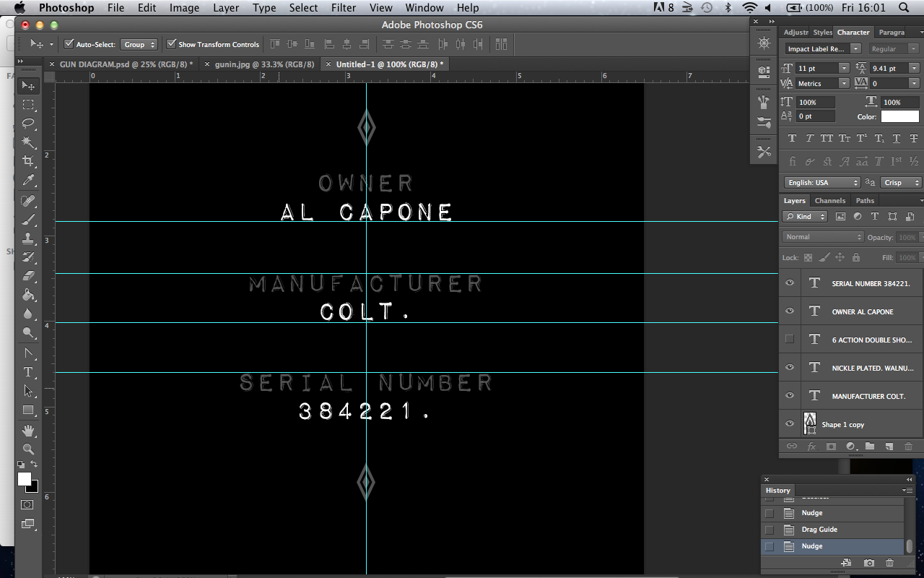The height and width of the screenshot is (578, 924).
Task: Open the text Color swatch picker
Action: [x=899, y=116]
